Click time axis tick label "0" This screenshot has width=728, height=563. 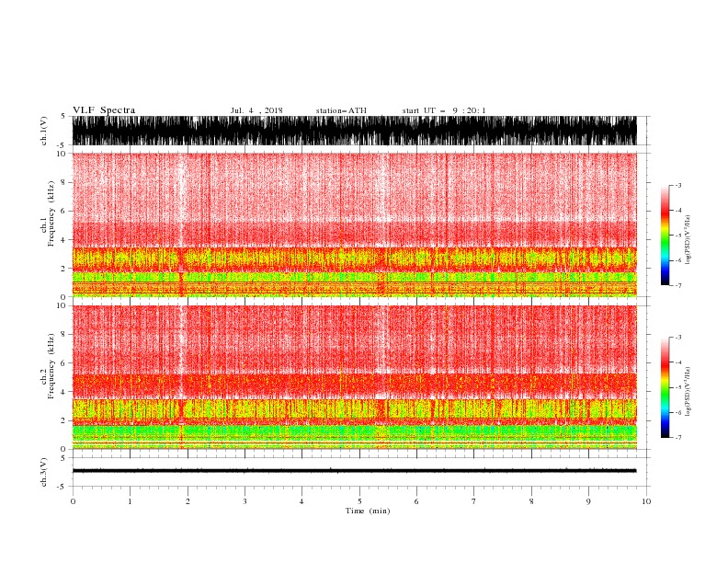pos(73,501)
